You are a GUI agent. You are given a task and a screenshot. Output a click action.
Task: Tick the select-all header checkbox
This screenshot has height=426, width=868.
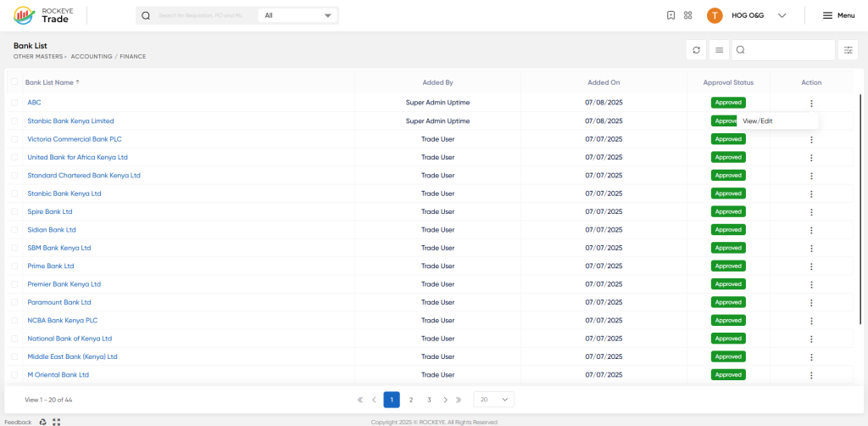click(14, 82)
